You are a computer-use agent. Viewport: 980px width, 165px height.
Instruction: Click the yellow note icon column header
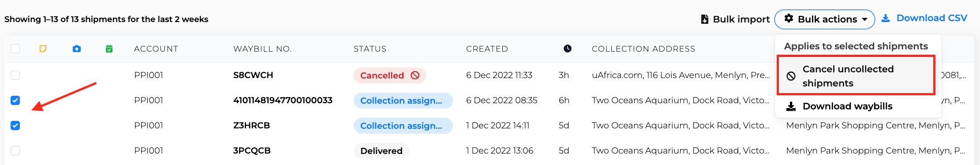[x=43, y=49]
